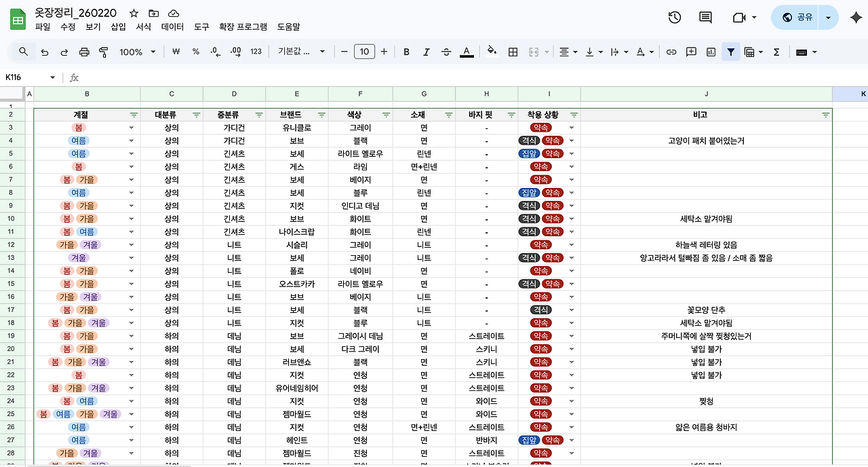Image resolution: width=868 pixels, height=467 pixels.
Task: Select the Functions sigma icon
Action: click(775, 52)
